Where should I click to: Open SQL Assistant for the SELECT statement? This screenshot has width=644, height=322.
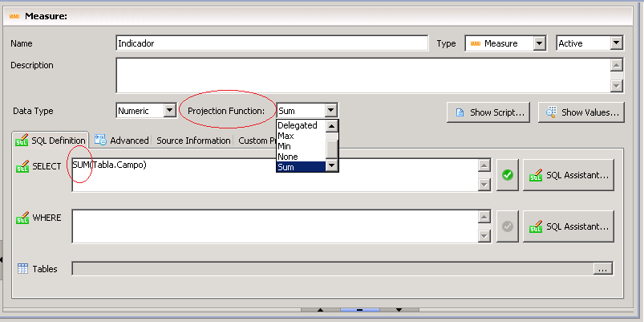(568, 174)
